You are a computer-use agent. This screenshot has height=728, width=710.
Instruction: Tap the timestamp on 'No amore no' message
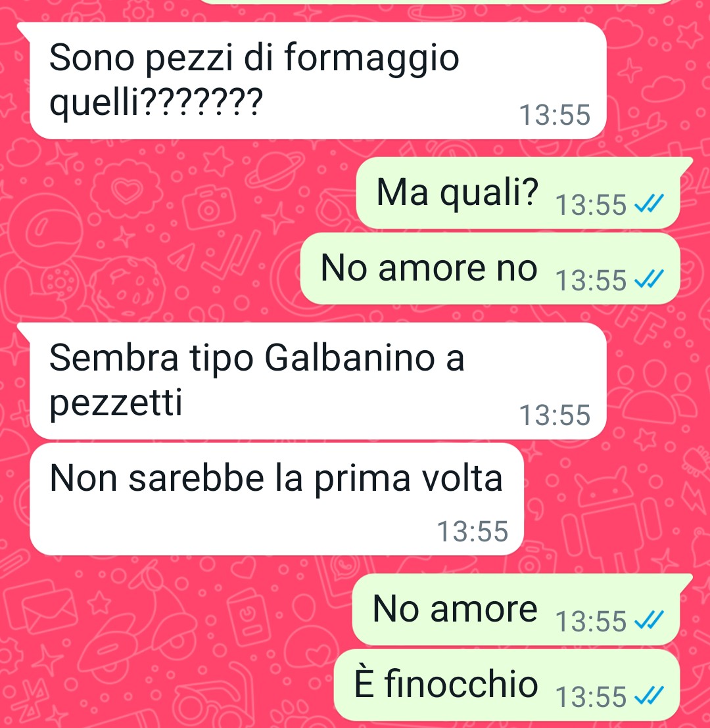(x=591, y=281)
